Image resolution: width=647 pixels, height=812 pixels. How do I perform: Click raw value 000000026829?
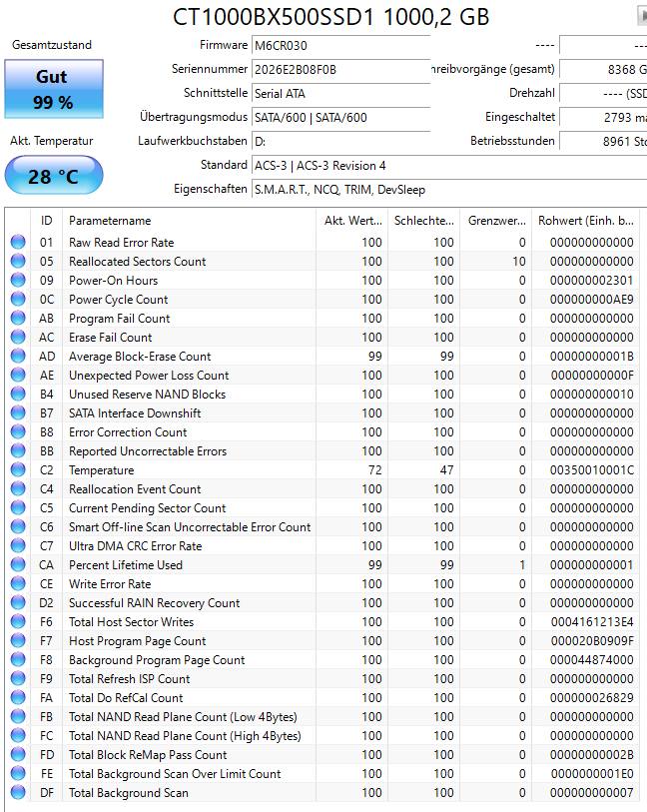(592, 698)
